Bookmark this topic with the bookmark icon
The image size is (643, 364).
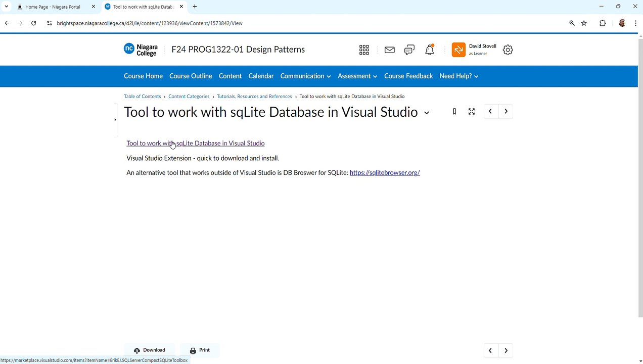point(454,112)
